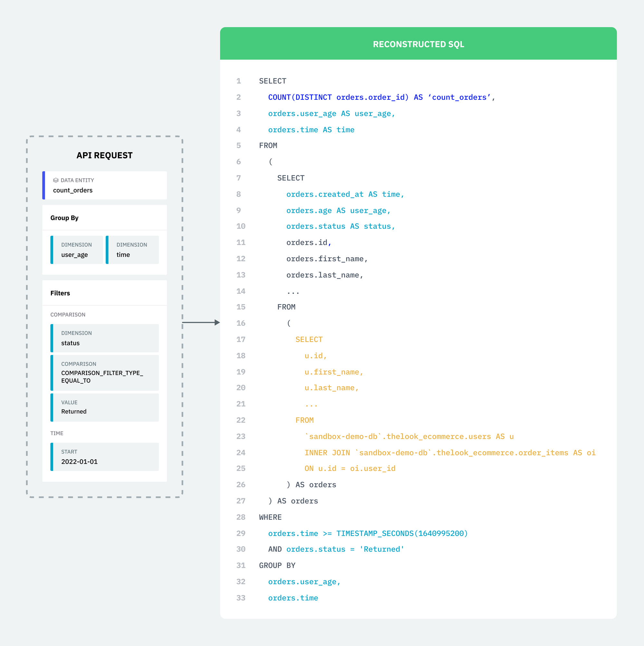The width and height of the screenshot is (644, 646).
Task: Select the count_orders data entity card
Action: 105,186
